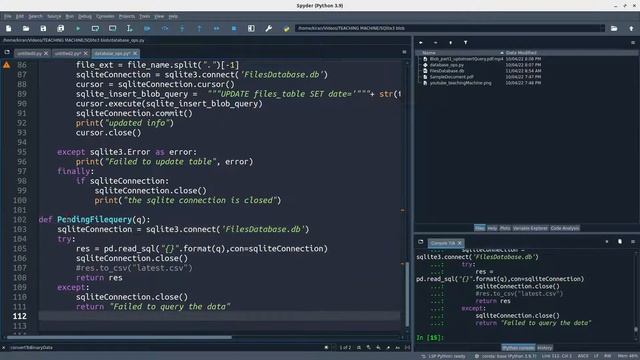Open the Tools menu
Screen dimensions: 640x360
coord(144,16)
